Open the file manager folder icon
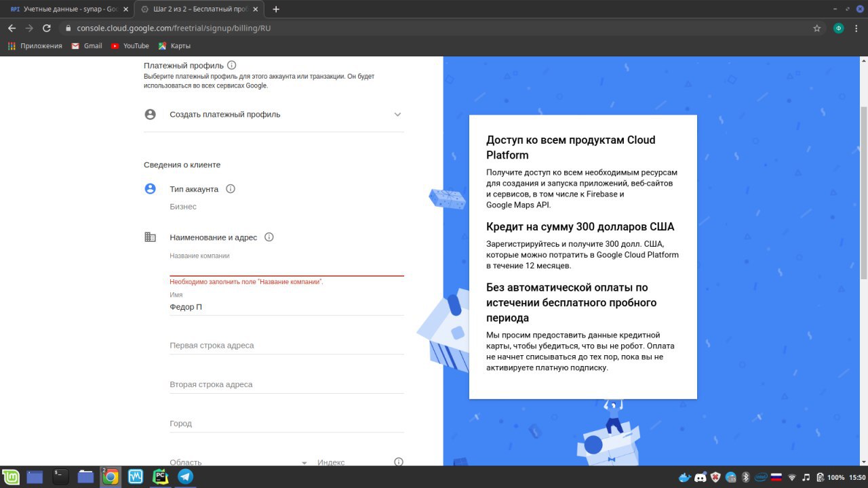 85,476
